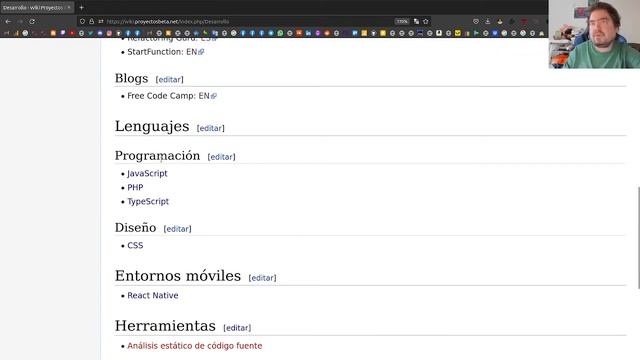
Task: Open the page translate icon in address bar
Action: pos(416,21)
